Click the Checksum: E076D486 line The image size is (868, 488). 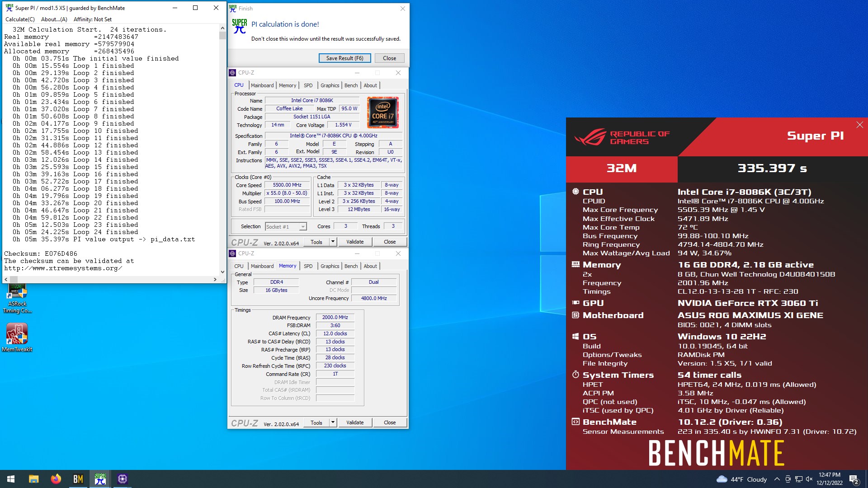click(41, 254)
